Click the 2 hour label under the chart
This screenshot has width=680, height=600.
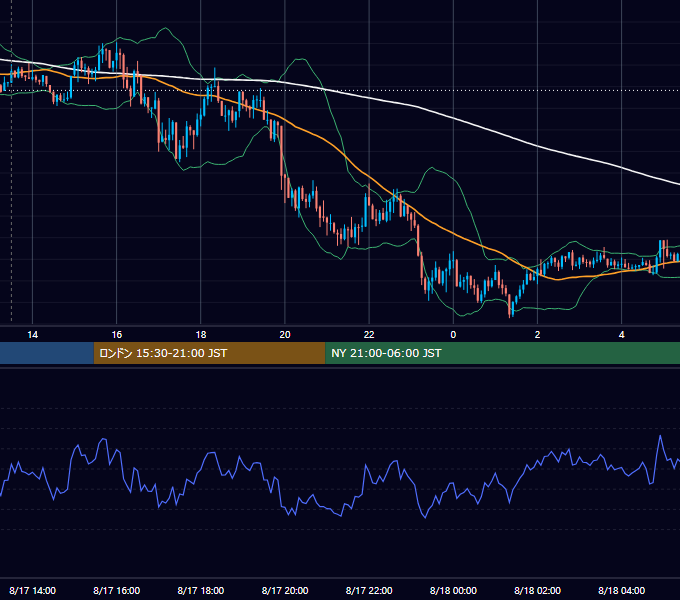coord(537,335)
